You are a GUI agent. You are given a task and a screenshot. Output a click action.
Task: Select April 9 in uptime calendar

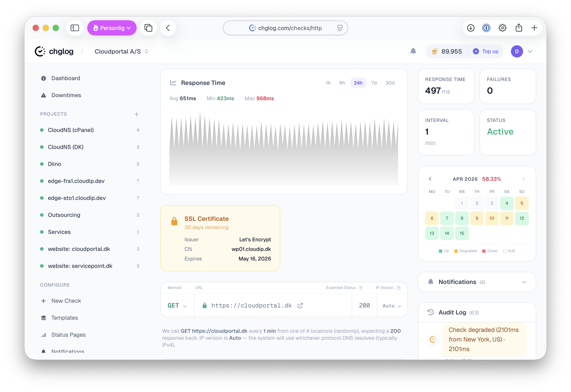pyautogui.click(x=477, y=218)
